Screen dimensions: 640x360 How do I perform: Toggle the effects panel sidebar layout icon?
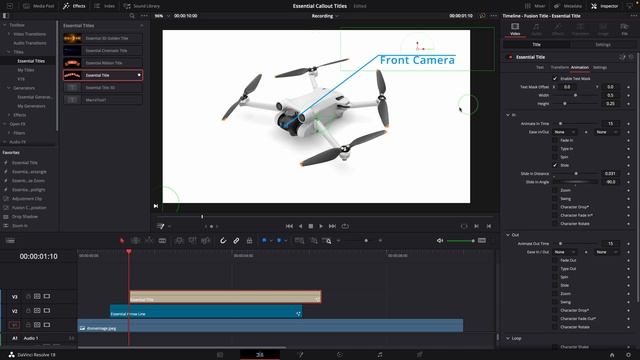coord(5,16)
